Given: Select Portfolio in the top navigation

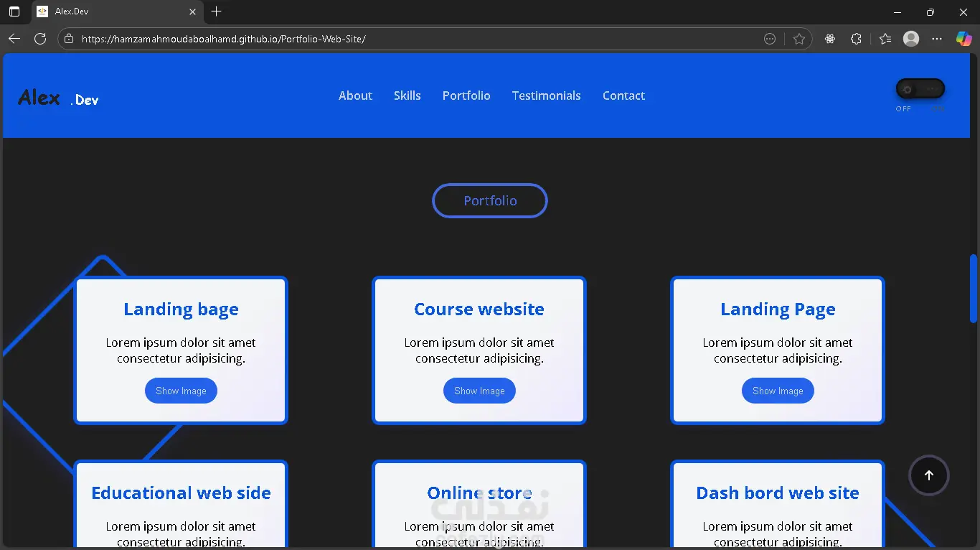Looking at the screenshot, I should coord(466,95).
